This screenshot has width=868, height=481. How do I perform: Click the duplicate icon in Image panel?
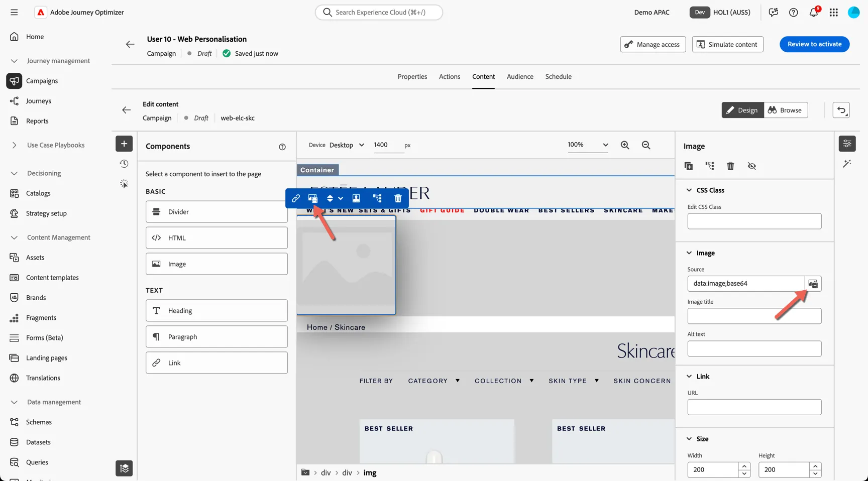pyautogui.click(x=689, y=166)
